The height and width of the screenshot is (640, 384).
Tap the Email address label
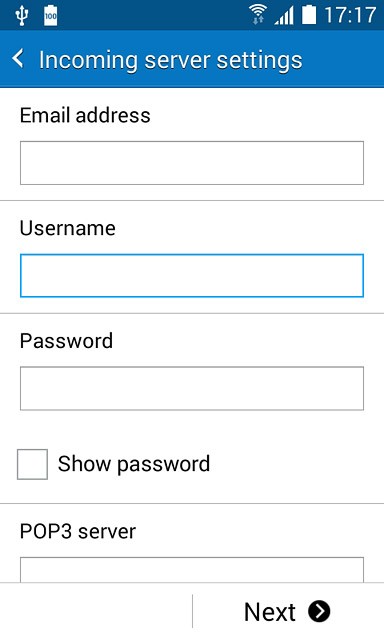click(x=85, y=115)
